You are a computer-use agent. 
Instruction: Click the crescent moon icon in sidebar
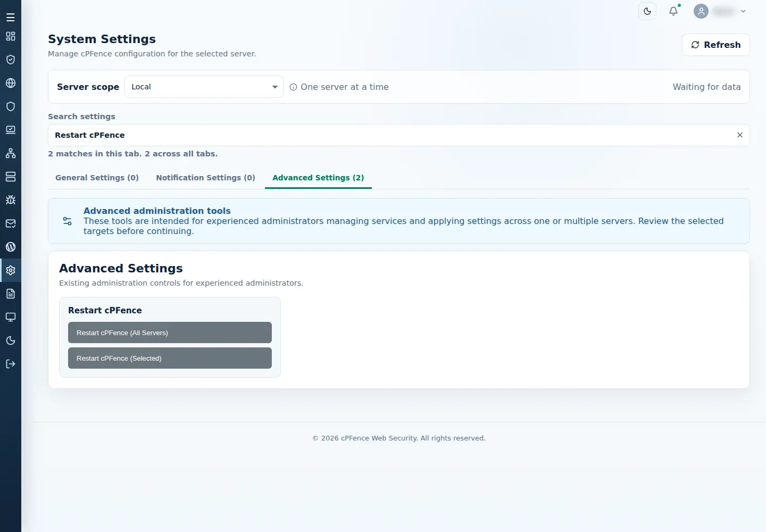(11, 340)
